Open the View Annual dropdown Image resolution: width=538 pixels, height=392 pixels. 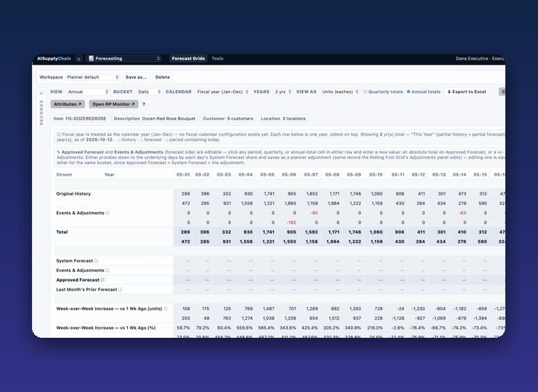(88, 92)
